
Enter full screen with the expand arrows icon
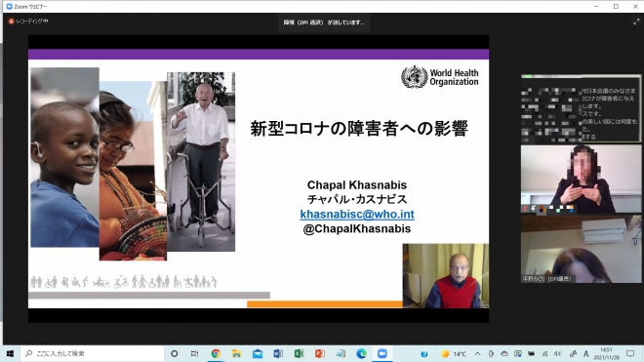point(636,21)
